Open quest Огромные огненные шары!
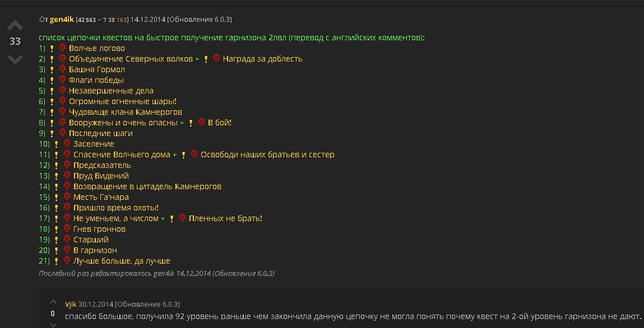644x328 pixels. coord(122,101)
